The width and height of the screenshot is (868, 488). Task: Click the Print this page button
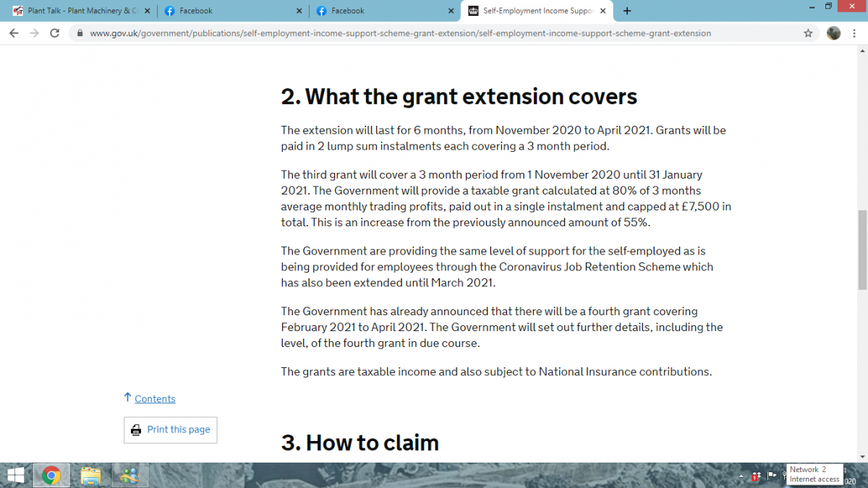point(170,430)
